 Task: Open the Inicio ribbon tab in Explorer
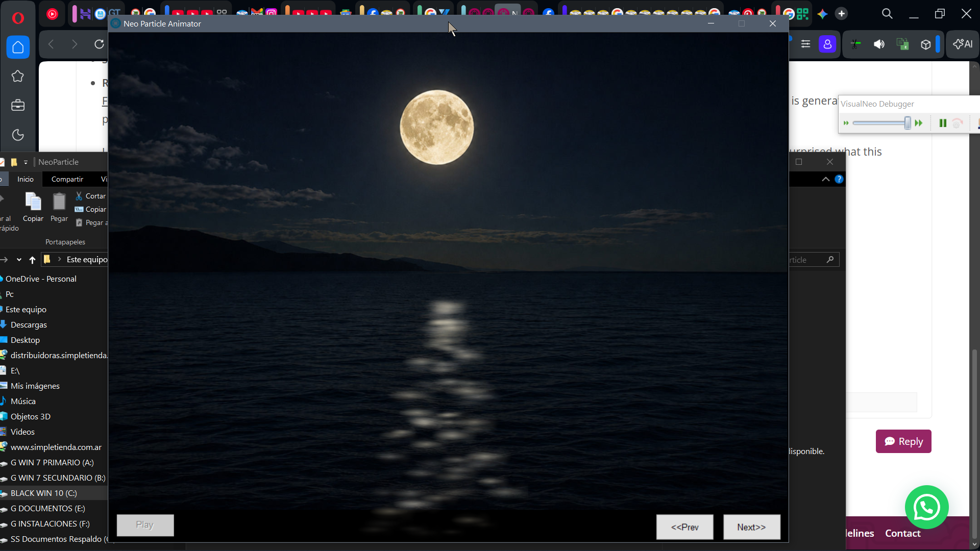click(26, 179)
